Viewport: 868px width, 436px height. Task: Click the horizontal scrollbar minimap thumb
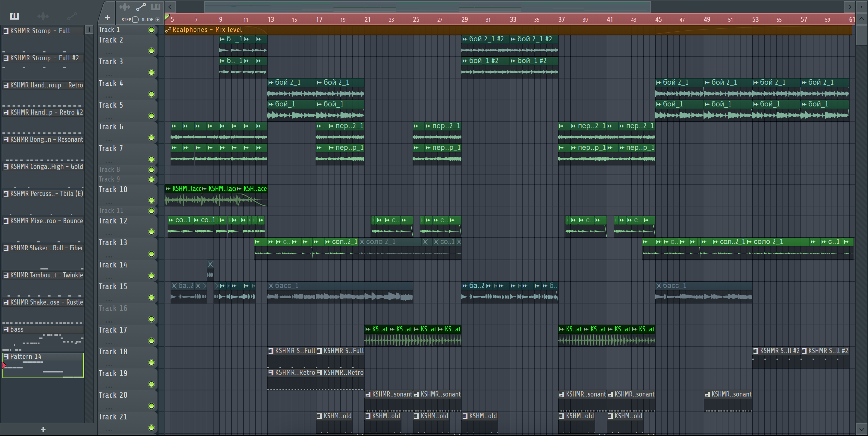[x=427, y=6]
